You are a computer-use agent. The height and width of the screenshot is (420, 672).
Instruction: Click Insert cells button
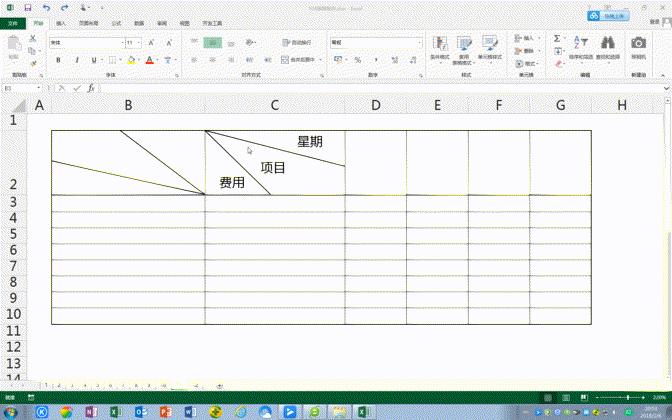pyautogui.click(x=526, y=39)
